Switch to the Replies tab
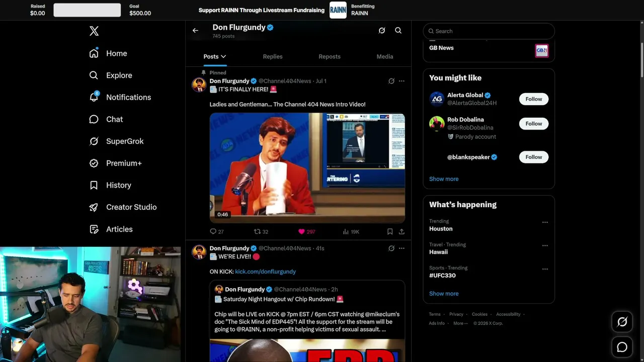 (273, 57)
